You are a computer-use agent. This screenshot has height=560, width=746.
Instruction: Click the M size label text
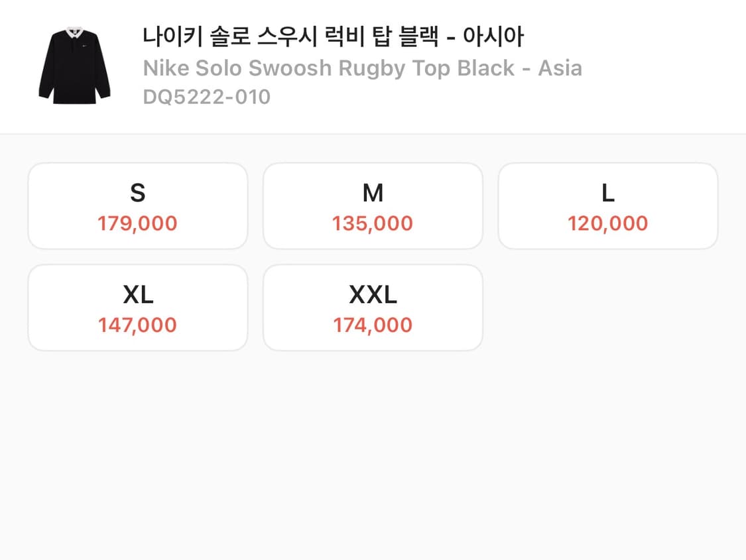[x=373, y=193]
